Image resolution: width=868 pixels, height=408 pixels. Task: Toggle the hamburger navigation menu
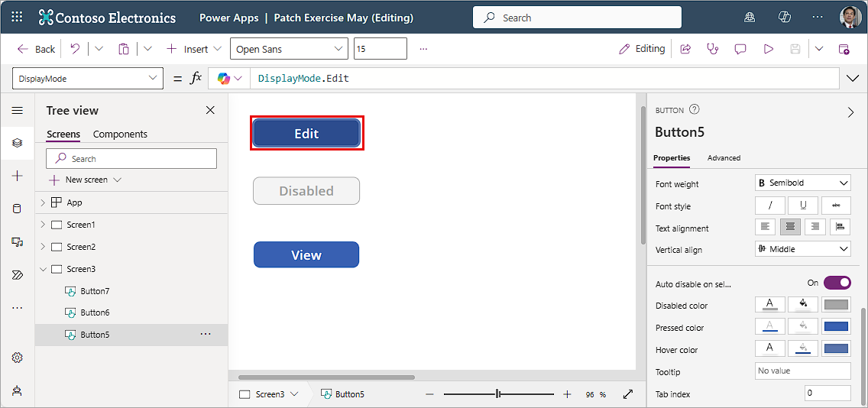coord(17,110)
